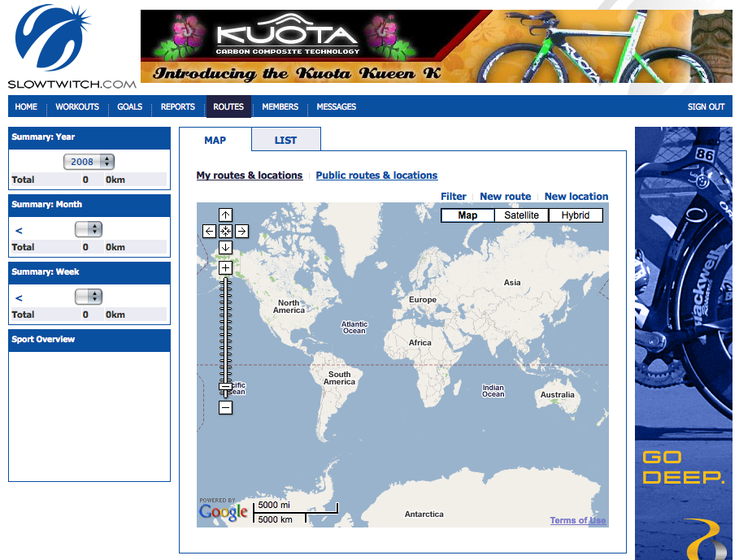Image resolution: width=739 pixels, height=560 pixels.
Task: Zoom out with the minus button
Action: tap(226, 408)
